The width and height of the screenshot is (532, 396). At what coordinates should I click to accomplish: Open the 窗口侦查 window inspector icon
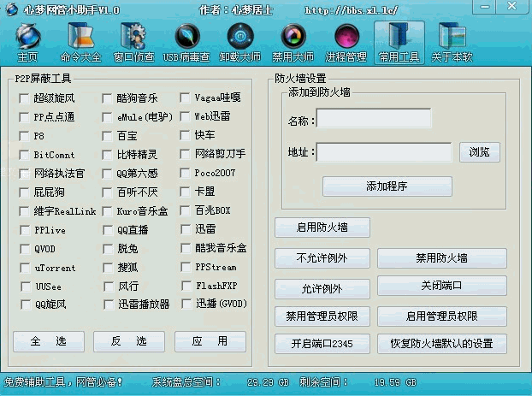[133, 43]
